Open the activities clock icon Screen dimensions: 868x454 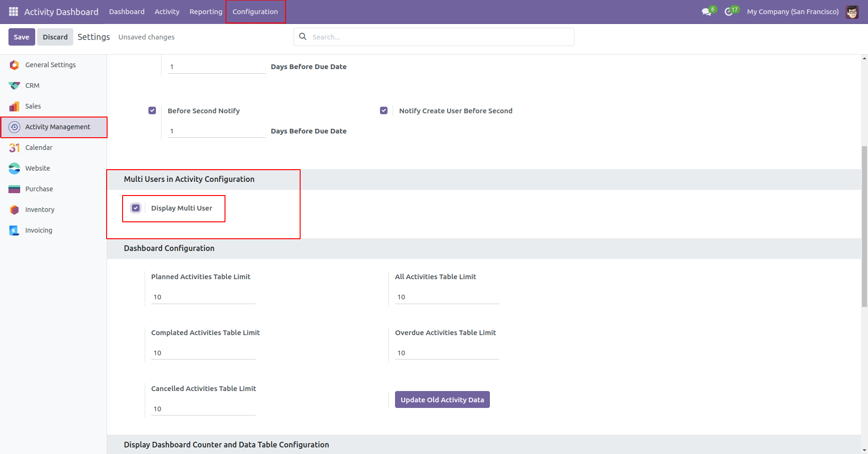[x=730, y=11]
